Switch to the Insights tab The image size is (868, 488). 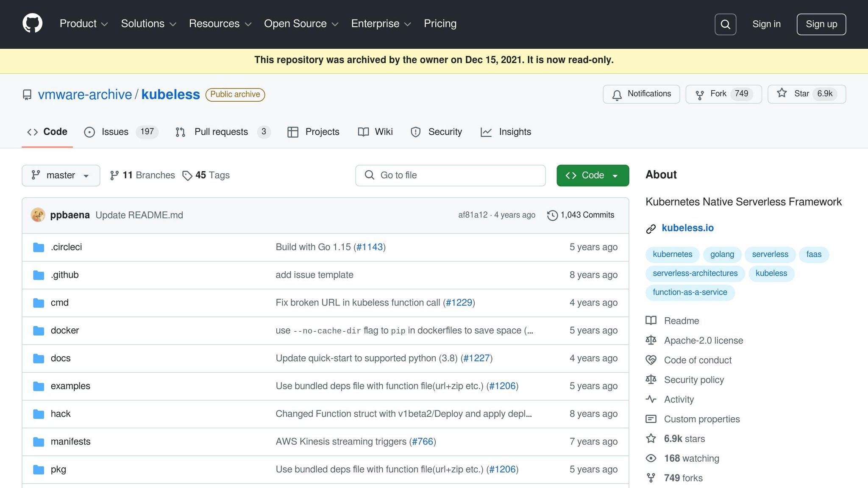click(x=506, y=132)
